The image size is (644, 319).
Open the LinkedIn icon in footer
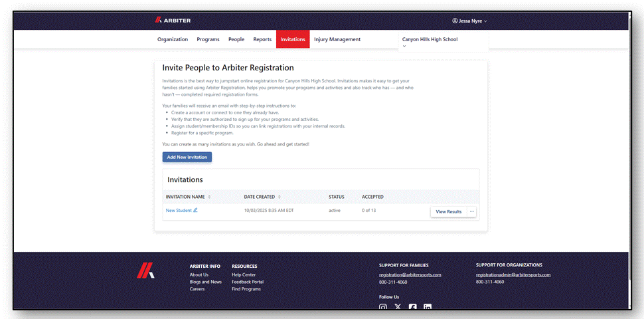point(428,306)
